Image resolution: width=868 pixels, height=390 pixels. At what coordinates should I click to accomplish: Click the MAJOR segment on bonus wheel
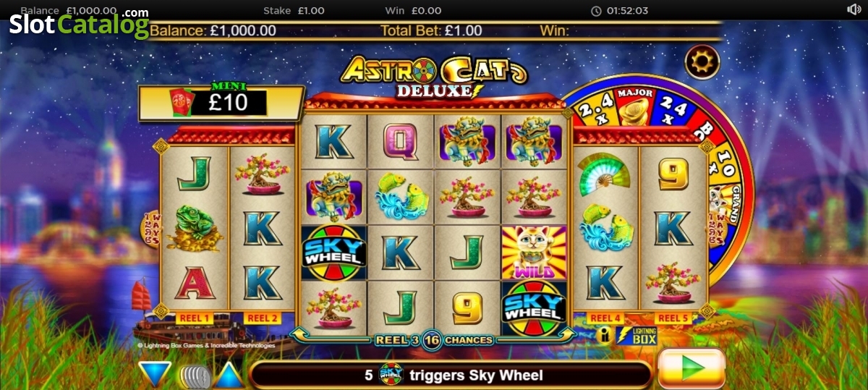coord(634,102)
